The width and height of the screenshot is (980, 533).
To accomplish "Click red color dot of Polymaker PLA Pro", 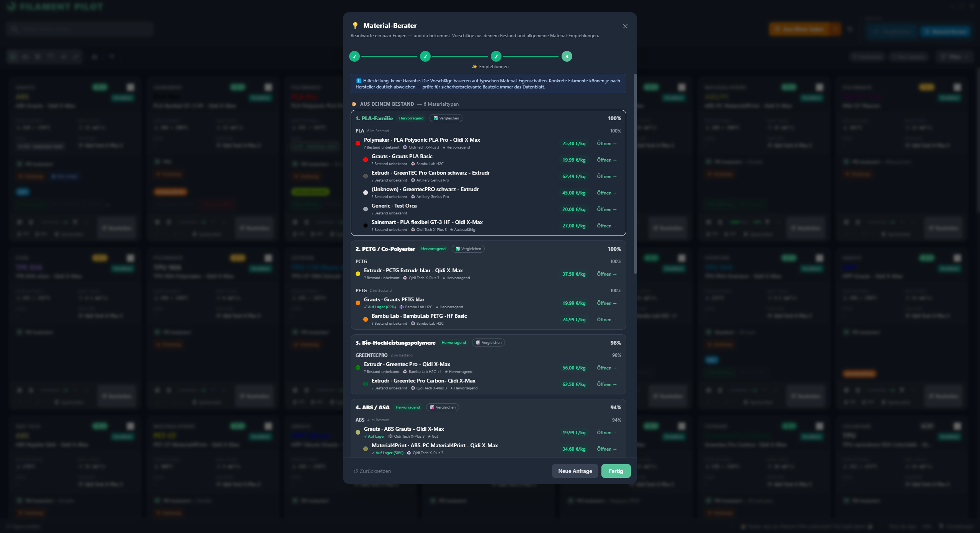I will coord(358,144).
